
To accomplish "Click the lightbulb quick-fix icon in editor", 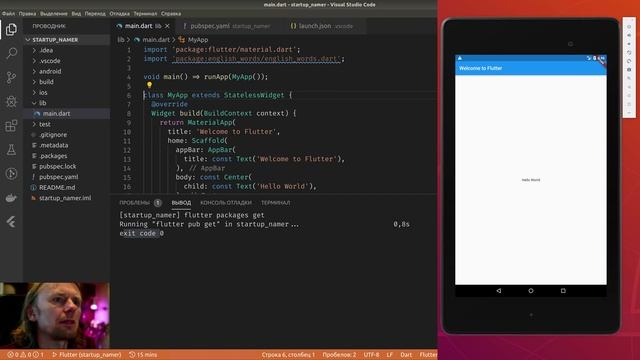I will pyautogui.click(x=149, y=85).
